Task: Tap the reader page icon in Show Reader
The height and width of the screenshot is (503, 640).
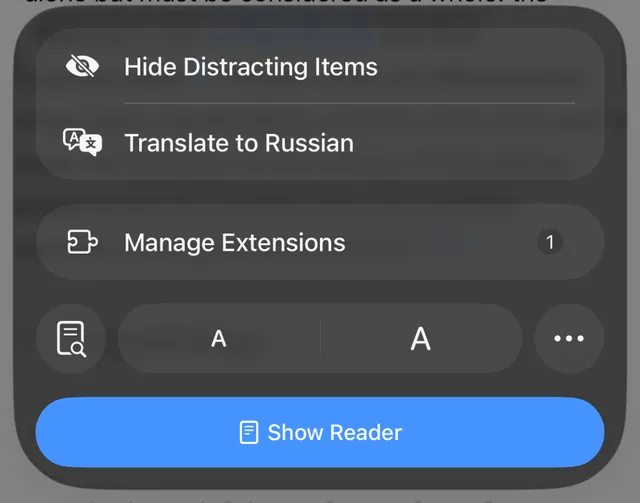Action: [249, 432]
